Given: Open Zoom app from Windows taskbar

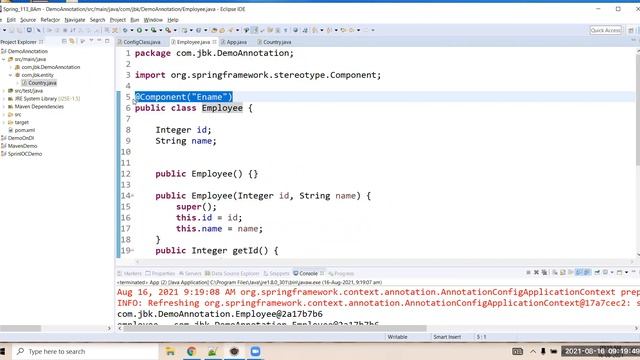Looking at the screenshot, I should point(256,351).
